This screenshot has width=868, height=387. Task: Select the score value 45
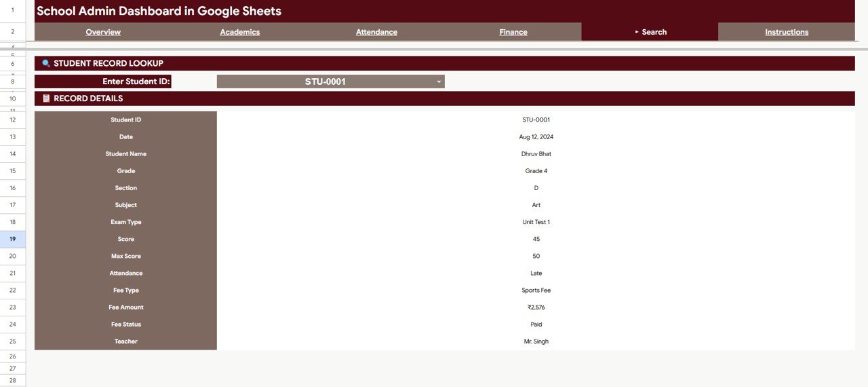[x=536, y=239]
